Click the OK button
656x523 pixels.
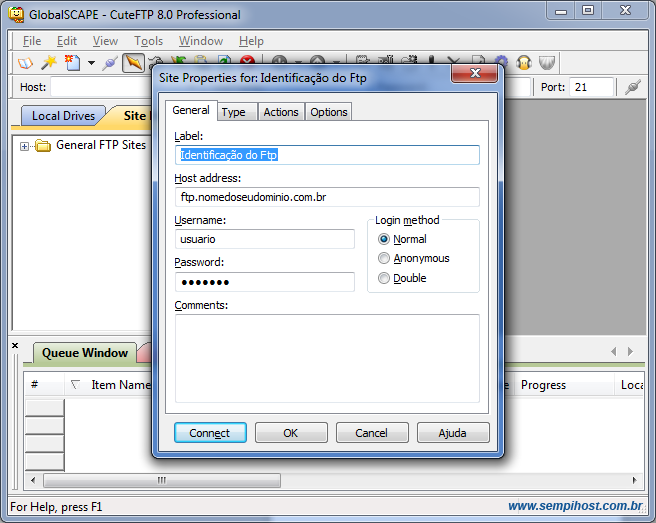[x=291, y=433]
